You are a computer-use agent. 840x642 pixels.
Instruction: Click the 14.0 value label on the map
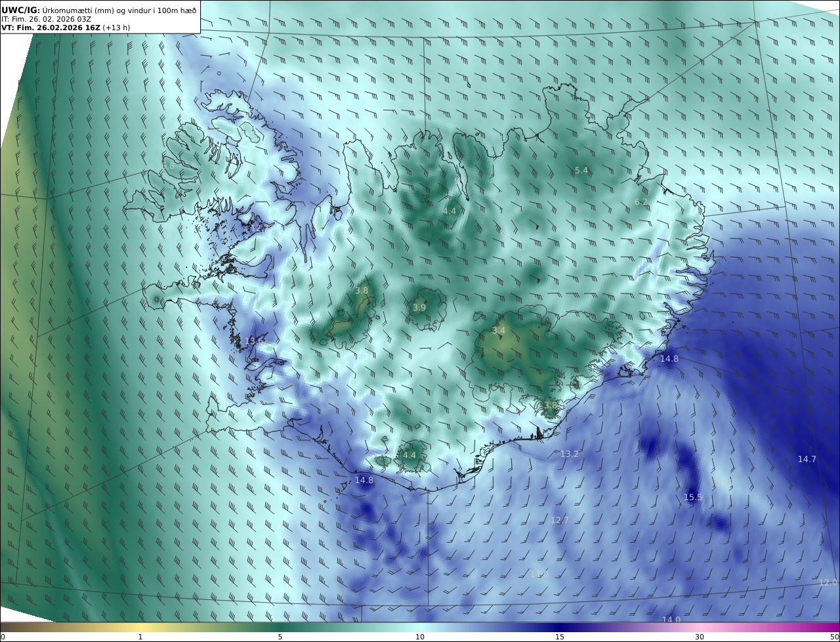pyautogui.click(x=671, y=620)
